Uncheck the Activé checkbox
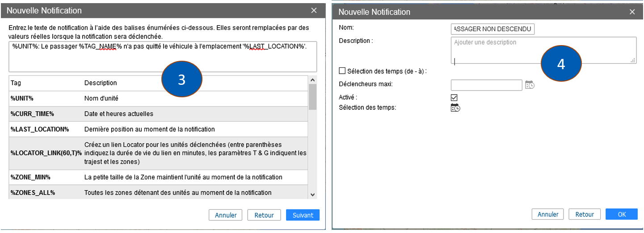Screen dimensions: 644x233 (x=454, y=97)
